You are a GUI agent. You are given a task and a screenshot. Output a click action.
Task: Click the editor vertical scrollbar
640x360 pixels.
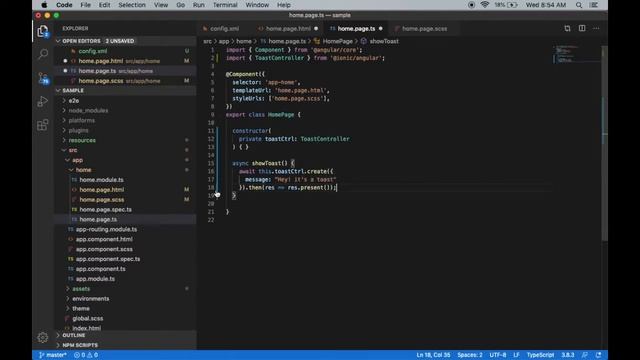click(604, 143)
